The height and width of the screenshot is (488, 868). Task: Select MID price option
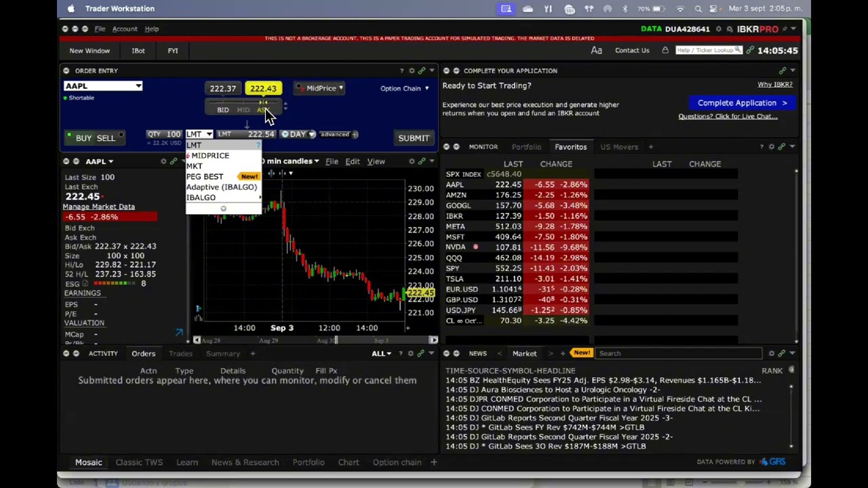coord(243,110)
